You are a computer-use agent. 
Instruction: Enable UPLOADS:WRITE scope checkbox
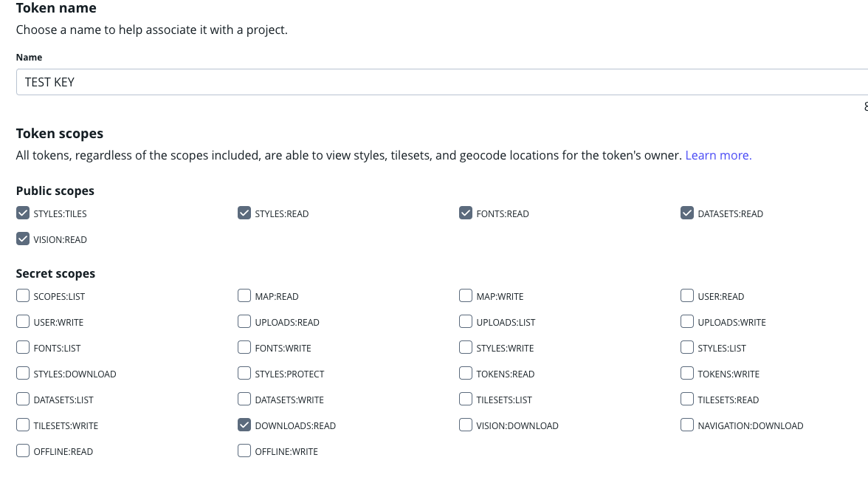click(x=687, y=322)
